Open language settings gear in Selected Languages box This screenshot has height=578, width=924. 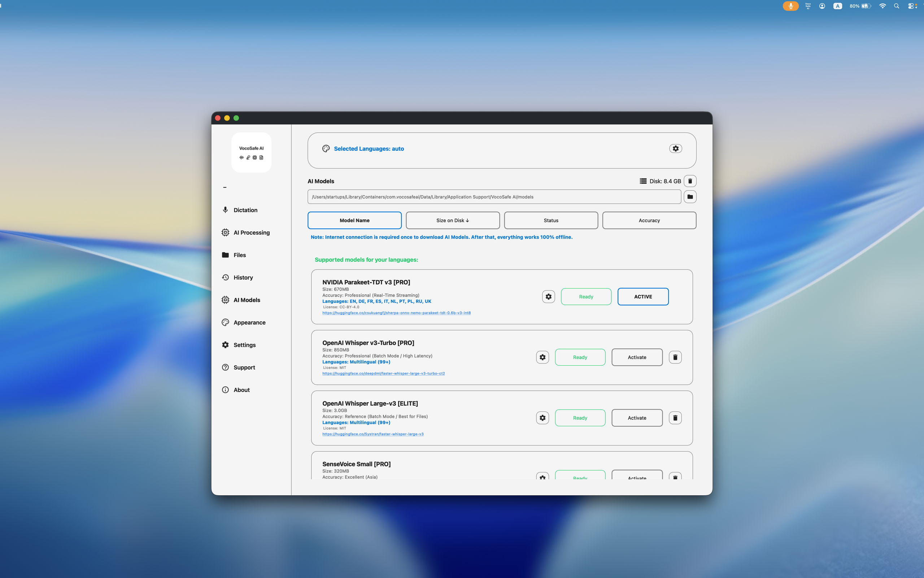pos(675,148)
